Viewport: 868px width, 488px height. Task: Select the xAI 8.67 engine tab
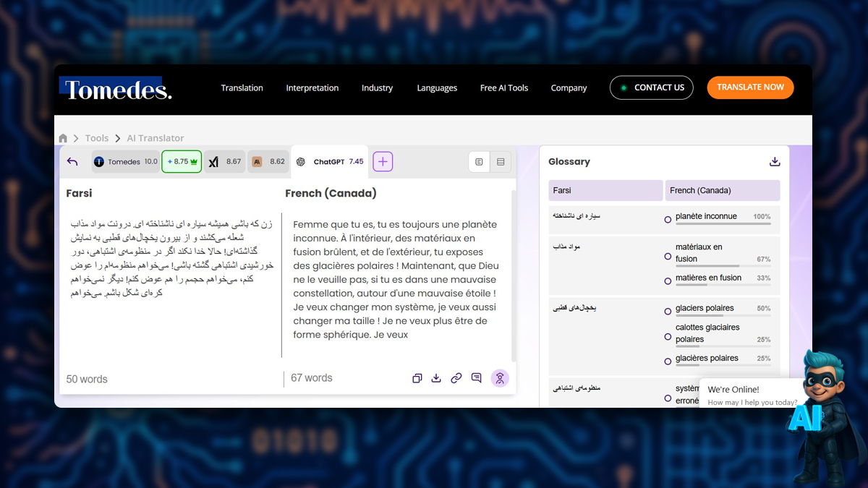pyautogui.click(x=225, y=162)
